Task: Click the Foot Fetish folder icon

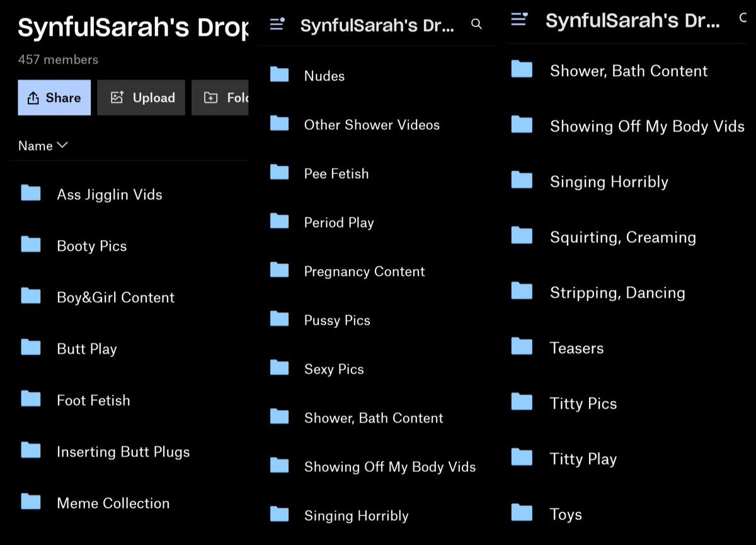Action: (30, 399)
